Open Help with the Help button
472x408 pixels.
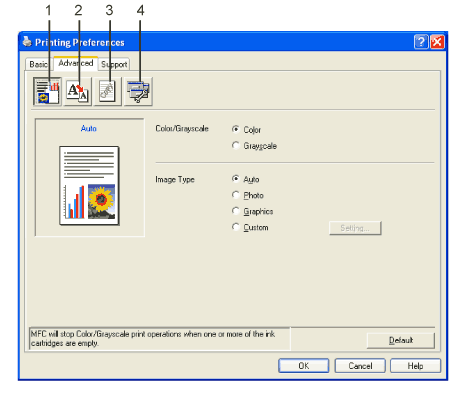click(x=415, y=366)
